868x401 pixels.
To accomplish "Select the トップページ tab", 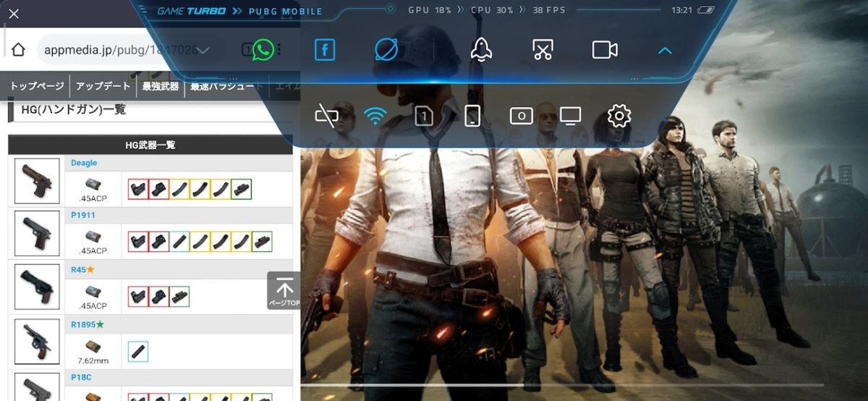I will [x=37, y=86].
